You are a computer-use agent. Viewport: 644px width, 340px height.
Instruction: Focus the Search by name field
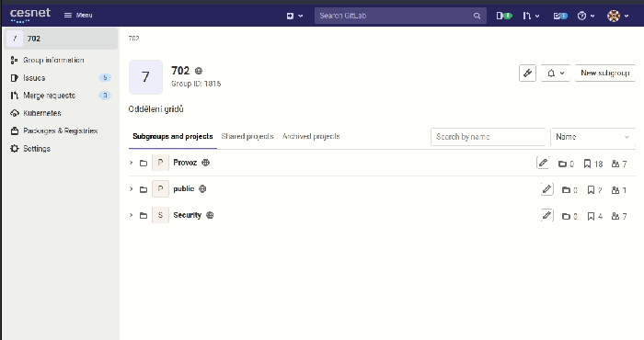(x=488, y=137)
